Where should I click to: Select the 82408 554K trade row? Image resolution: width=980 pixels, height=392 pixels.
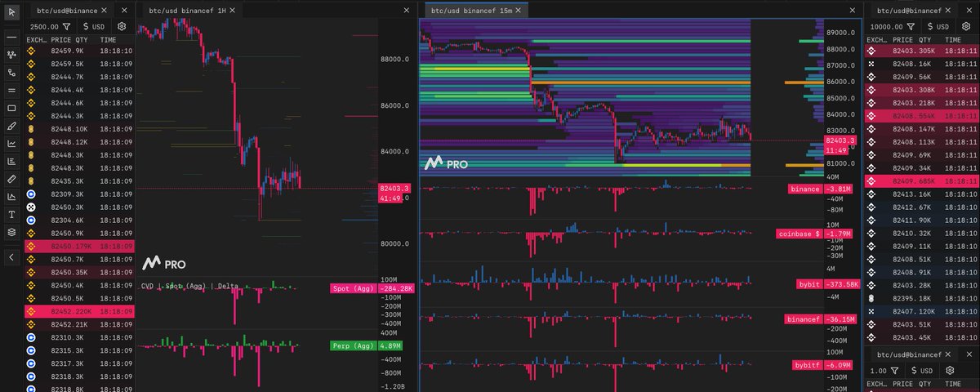920,118
